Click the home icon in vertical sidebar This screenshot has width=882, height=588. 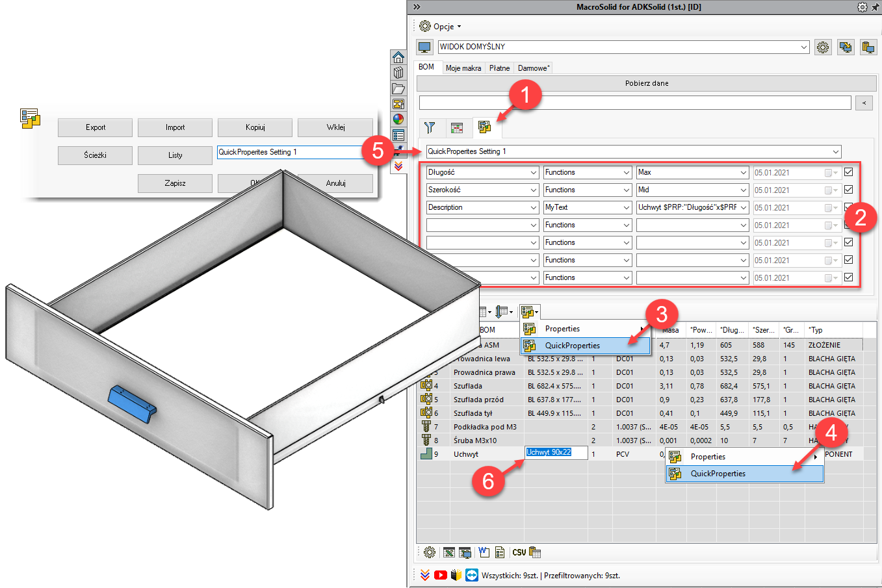pyautogui.click(x=398, y=58)
